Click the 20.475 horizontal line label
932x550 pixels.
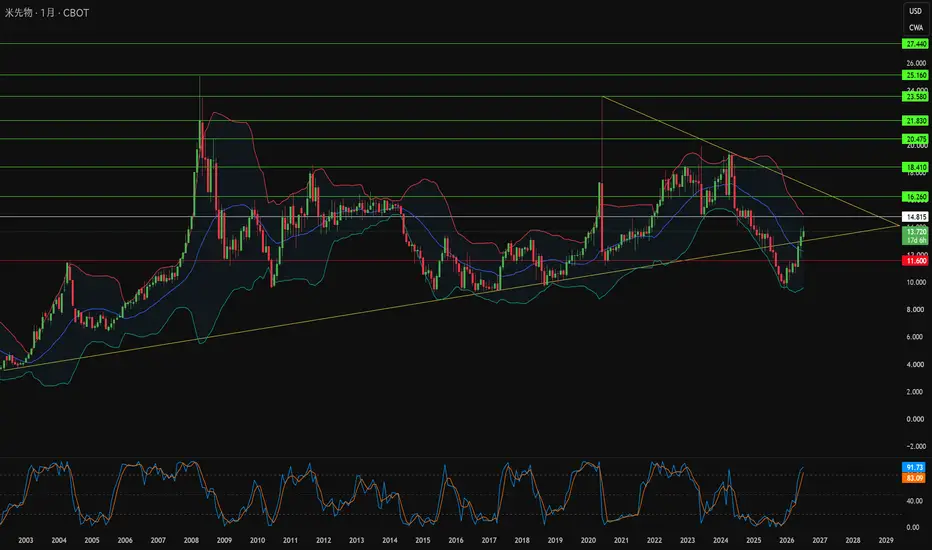915,139
